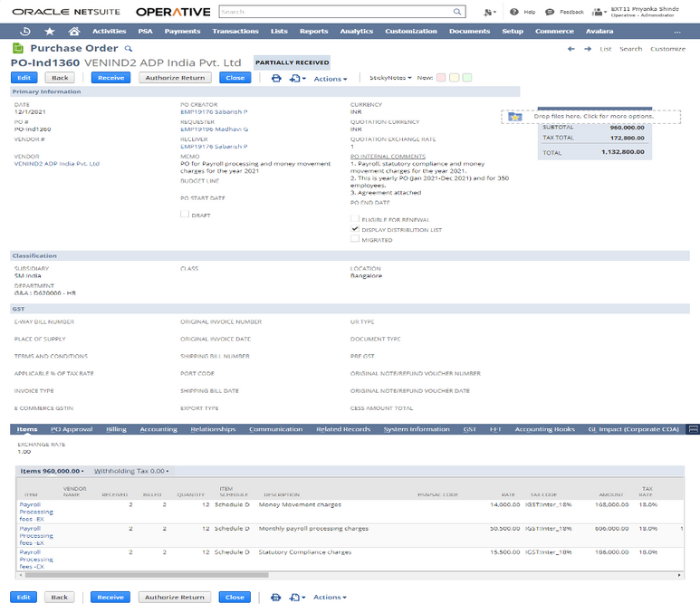The image size is (700, 613).
Task: Switch to the System Information tab
Action: click(417, 429)
